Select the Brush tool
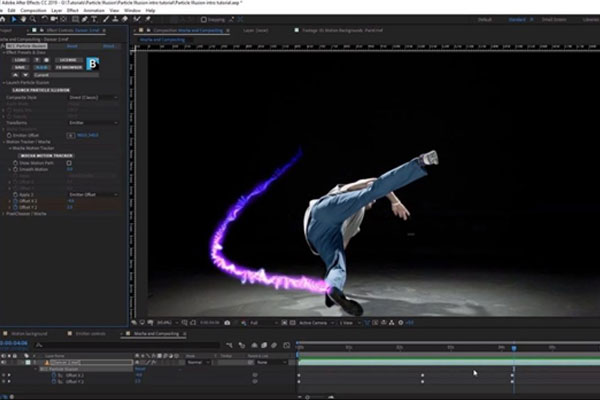This screenshot has width=600, height=400. pos(106,19)
